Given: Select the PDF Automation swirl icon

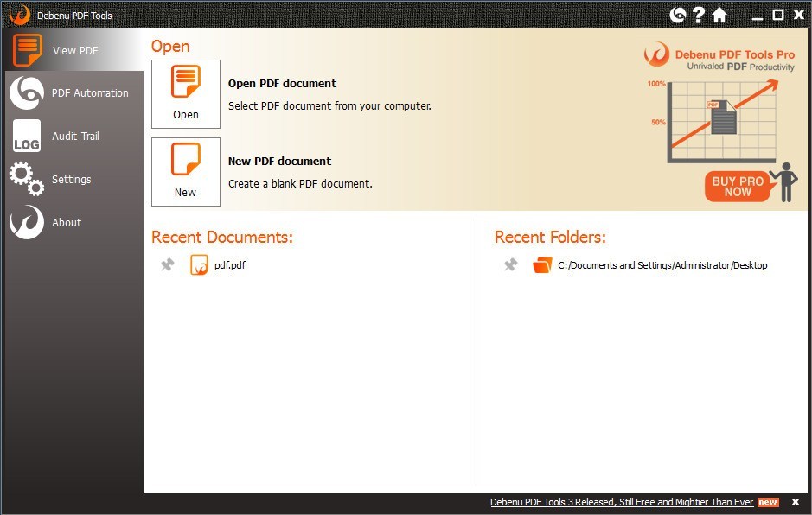Looking at the screenshot, I should pos(27,93).
